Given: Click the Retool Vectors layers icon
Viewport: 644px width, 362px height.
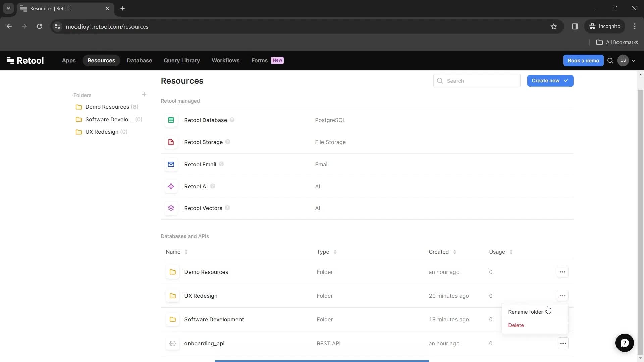Looking at the screenshot, I should pyautogui.click(x=171, y=208).
